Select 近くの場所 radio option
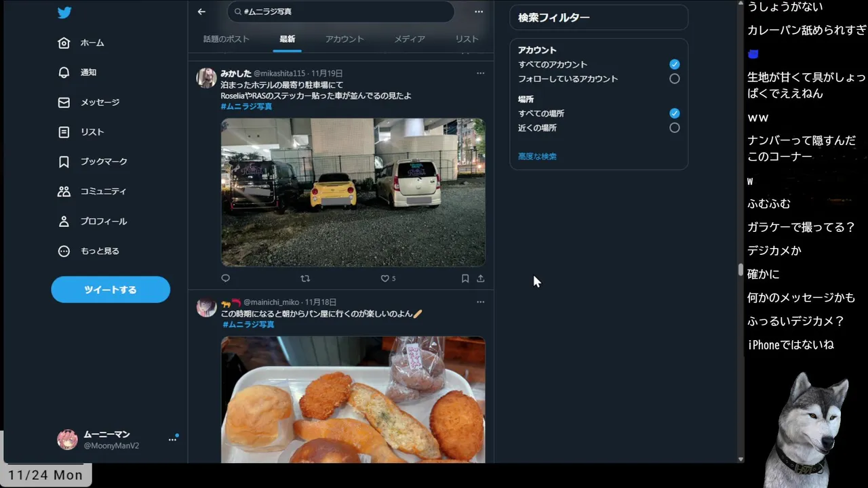 (674, 127)
